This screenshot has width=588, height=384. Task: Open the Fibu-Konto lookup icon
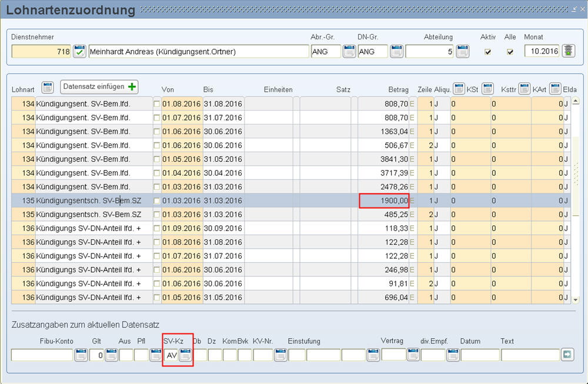tap(81, 355)
